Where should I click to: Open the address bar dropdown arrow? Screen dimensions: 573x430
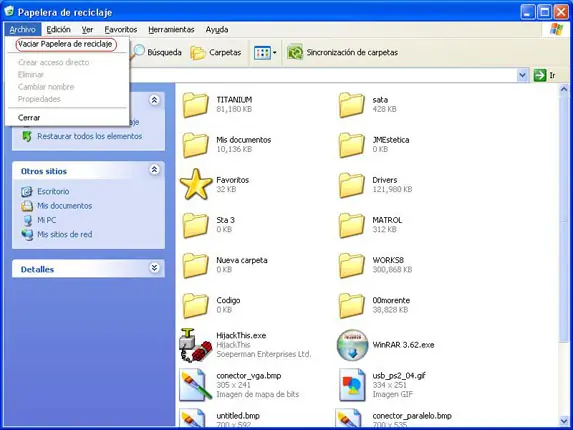[523, 75]
